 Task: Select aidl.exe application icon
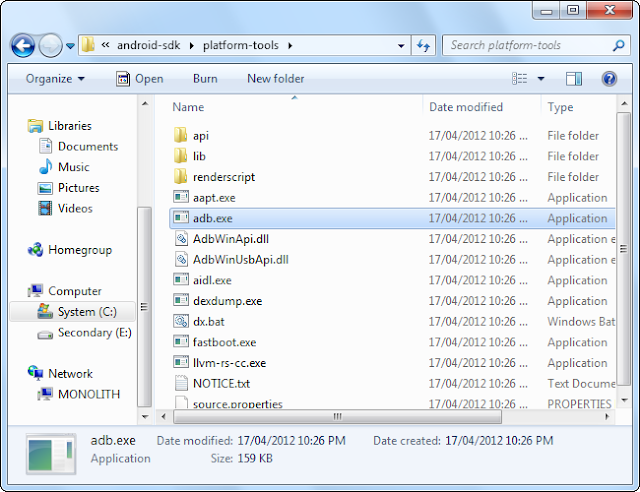180,280
